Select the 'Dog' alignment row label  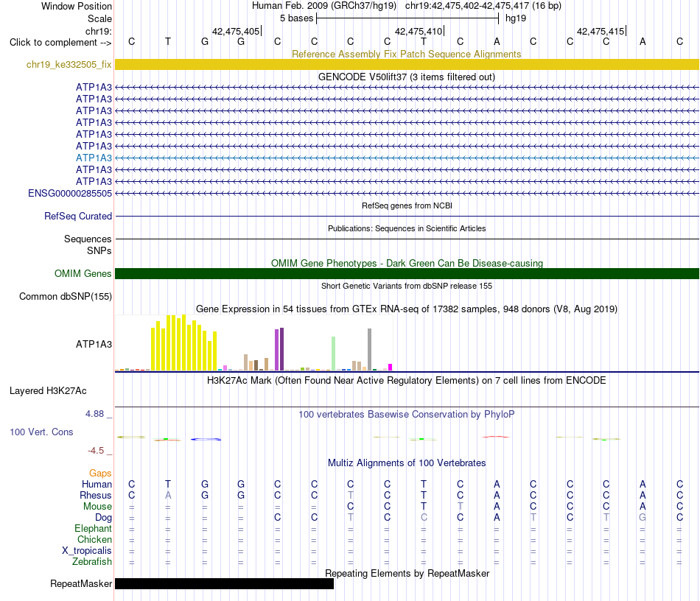pos(103,518)
